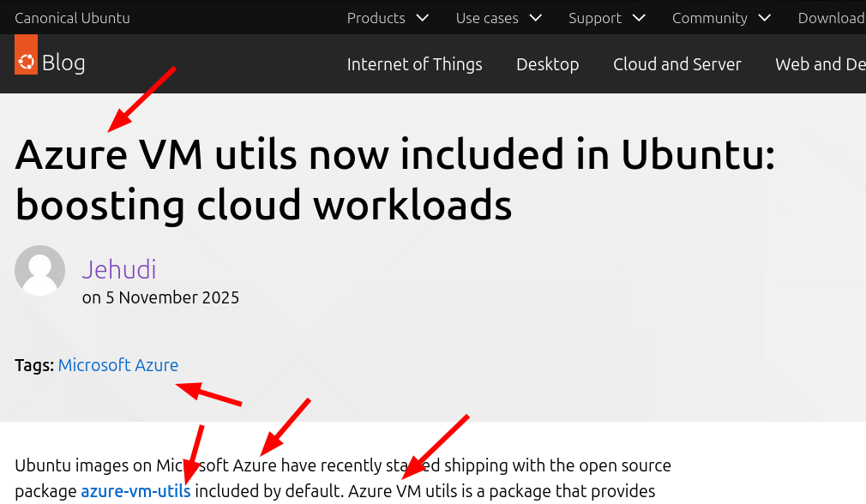Open Cloud and Server category

(677, 64)
